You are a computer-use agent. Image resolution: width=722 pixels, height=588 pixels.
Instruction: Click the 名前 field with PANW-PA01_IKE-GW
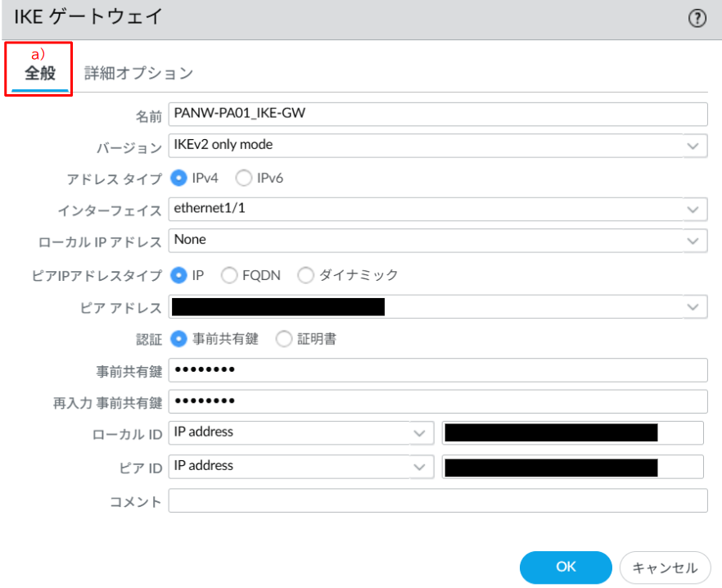[x=438, y=115]
